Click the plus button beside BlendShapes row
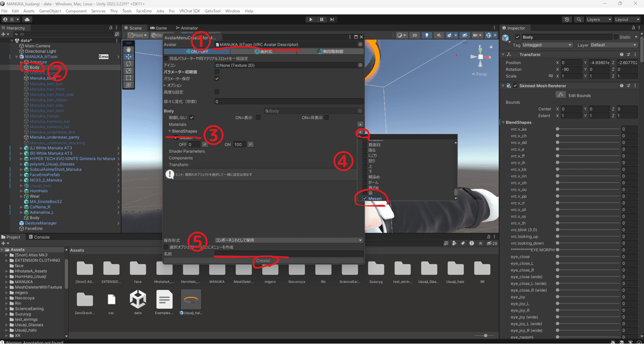This screenshot has width=644, height=348. tap(361, 131)
